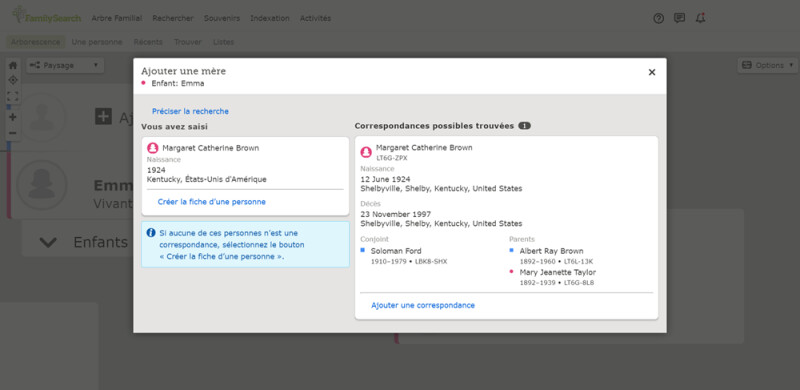
Task: Open the notifications bell icon
Action: point(701,18)
